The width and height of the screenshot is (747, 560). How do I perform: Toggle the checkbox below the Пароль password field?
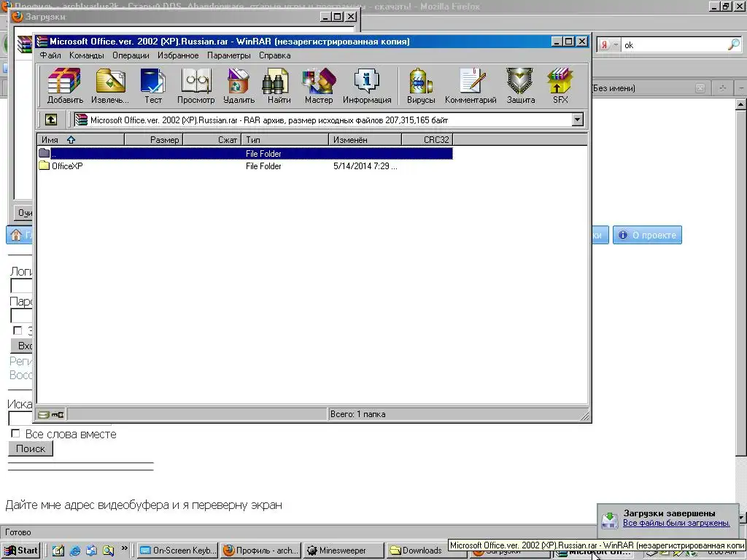click(18, 330)
